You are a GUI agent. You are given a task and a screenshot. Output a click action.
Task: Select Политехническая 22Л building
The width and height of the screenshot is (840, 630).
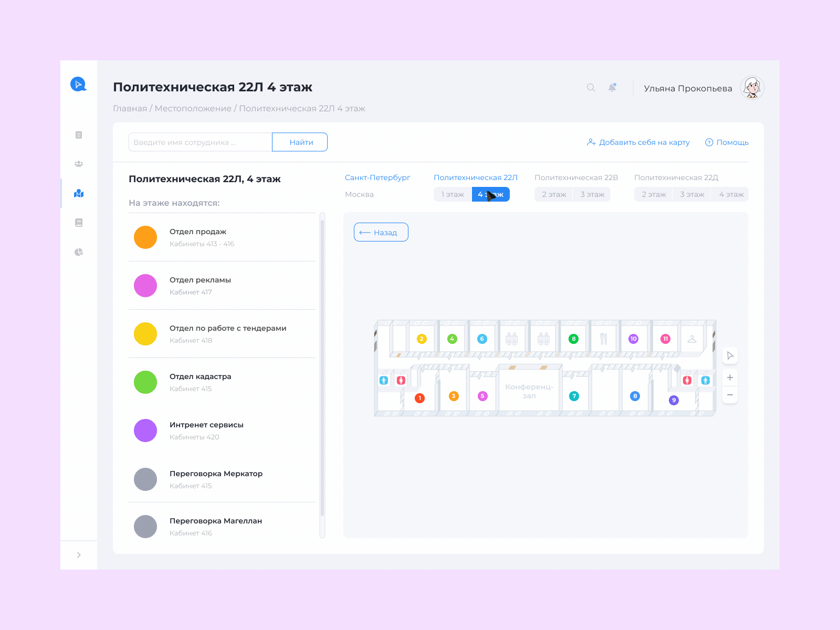click(476, 177)
